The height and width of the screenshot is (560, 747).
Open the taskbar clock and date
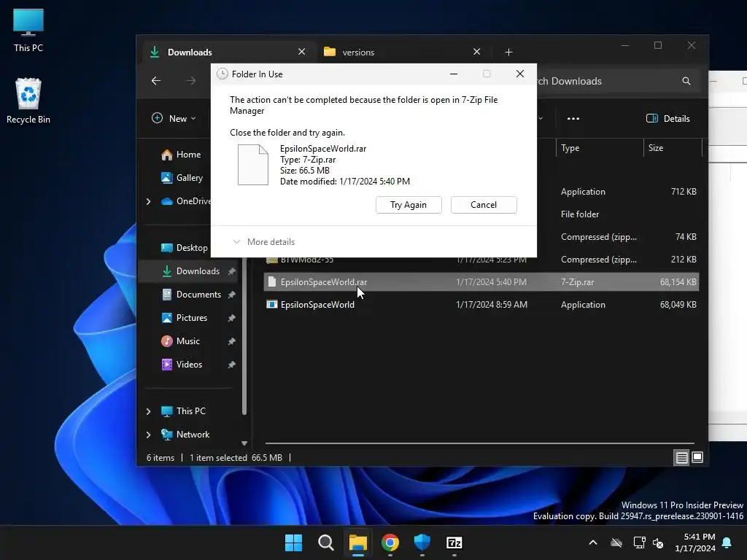pos(695,542)
